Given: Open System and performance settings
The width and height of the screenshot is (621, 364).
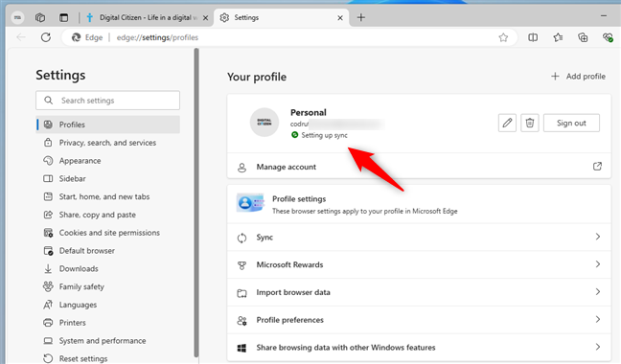Looking at the screenshot, I should (x=107, y=341).
